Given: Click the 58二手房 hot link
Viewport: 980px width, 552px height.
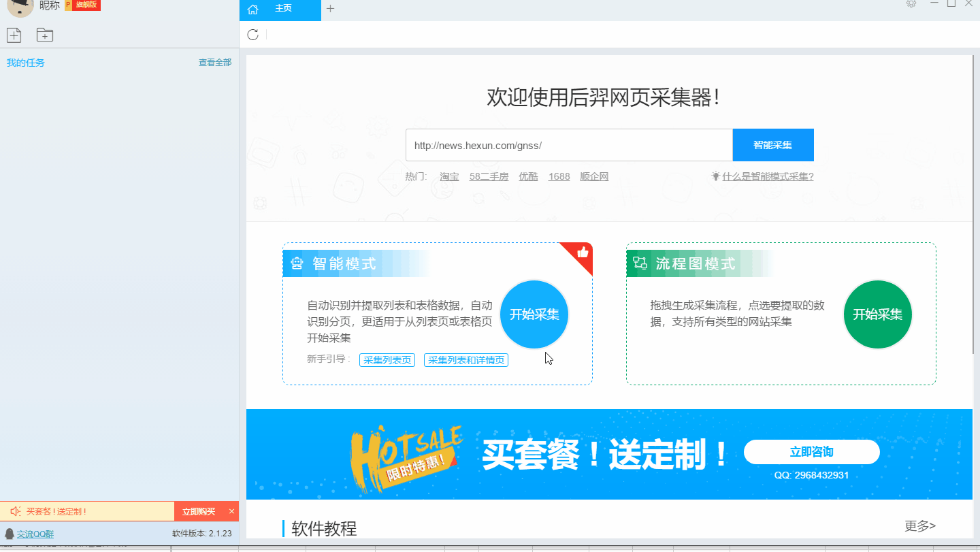Looking at the screenshot, I should [x=489, y=176].
